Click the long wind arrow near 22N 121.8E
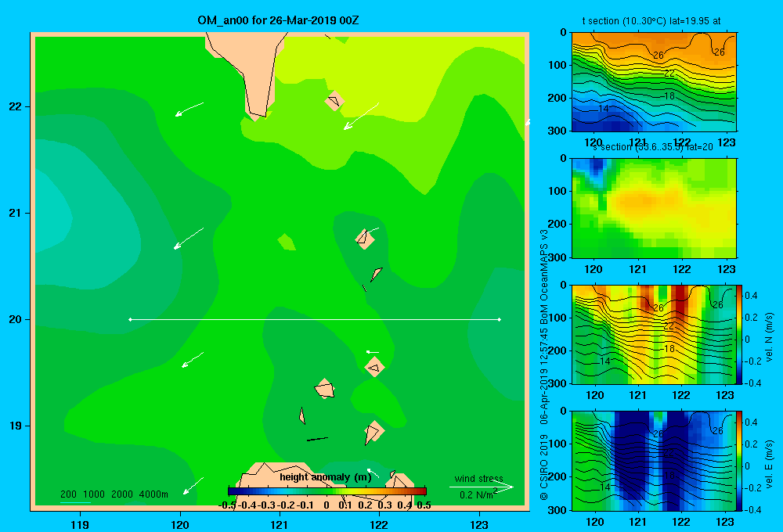783x532 pixels. (361, 117)
